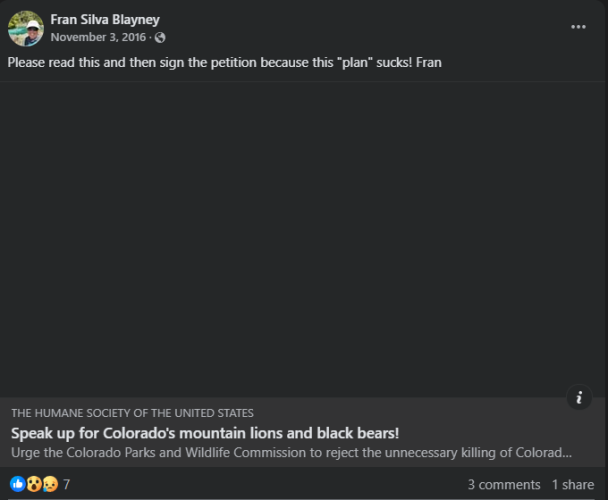Click the dark link preview image area
Image resolution: width=608 pixels, height=500 pixels.
point(304,240)
